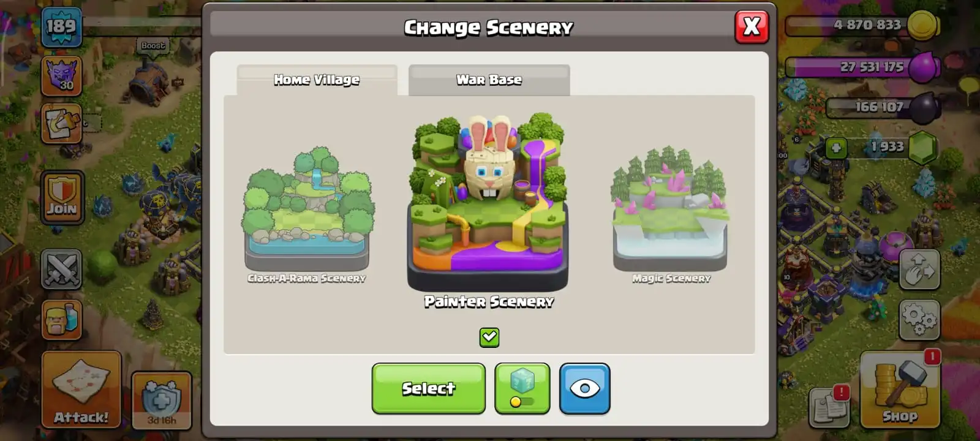Tap the Attack! map button
Image resolution: width=980 pixels, height=441 pixels.
point(81,390)
